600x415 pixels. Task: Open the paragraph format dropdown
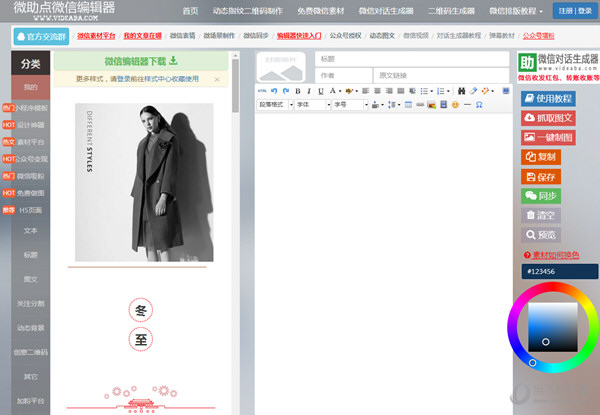click(x=276, y=104)
